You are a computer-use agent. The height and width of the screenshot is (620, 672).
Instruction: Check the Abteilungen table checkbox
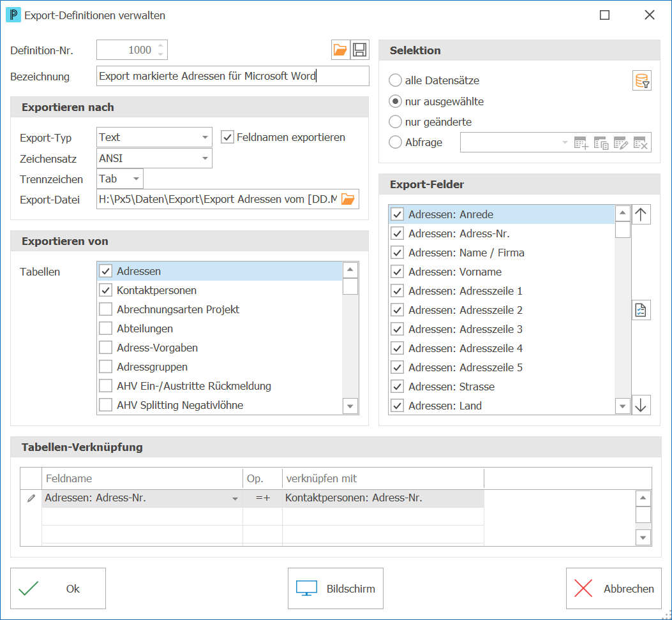(105, 328)
